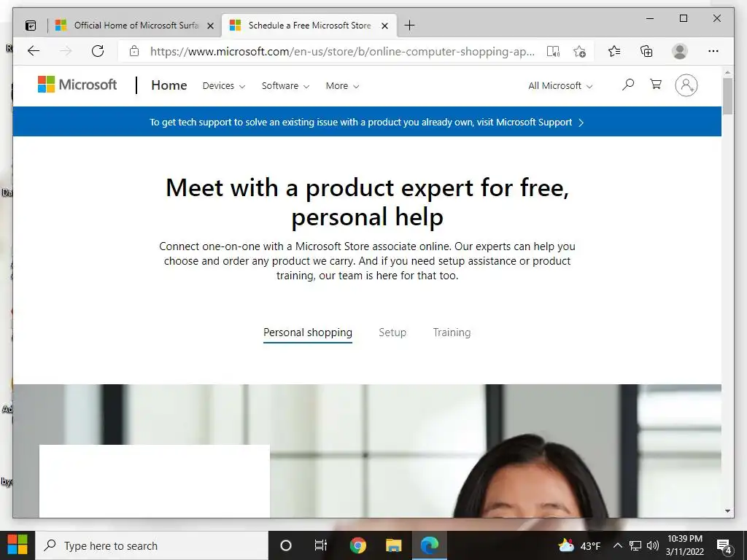Switch to Official Home of Microsoft Surface tab
The image size is (747, 560).
[136, 26]
